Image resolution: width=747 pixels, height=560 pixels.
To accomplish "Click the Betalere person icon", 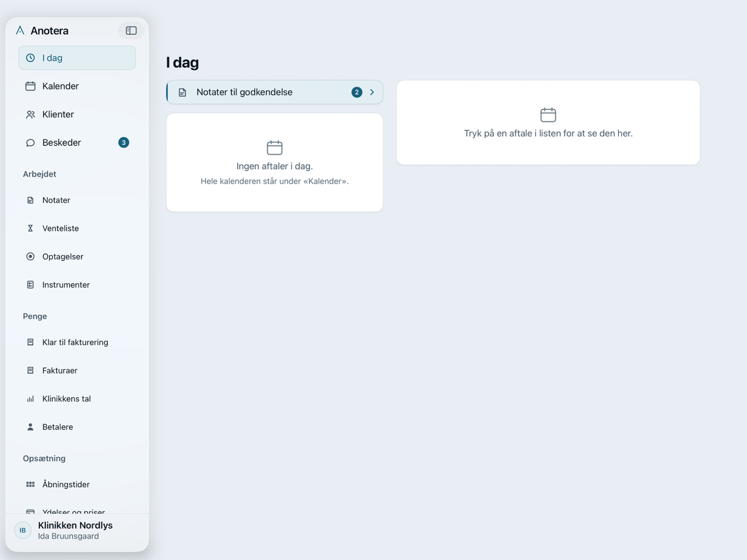I will [31, 427].
